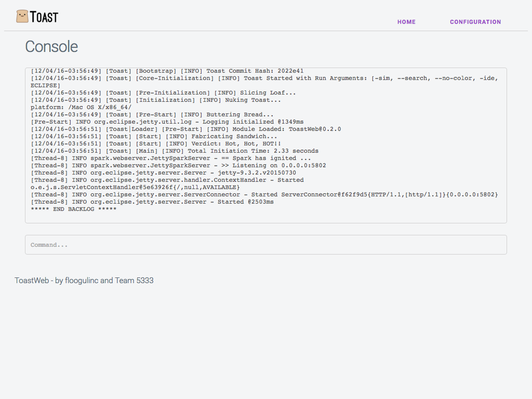Open the HOME navigation link
The height and width of the screenshot is (399, 532).
(406, 22)
